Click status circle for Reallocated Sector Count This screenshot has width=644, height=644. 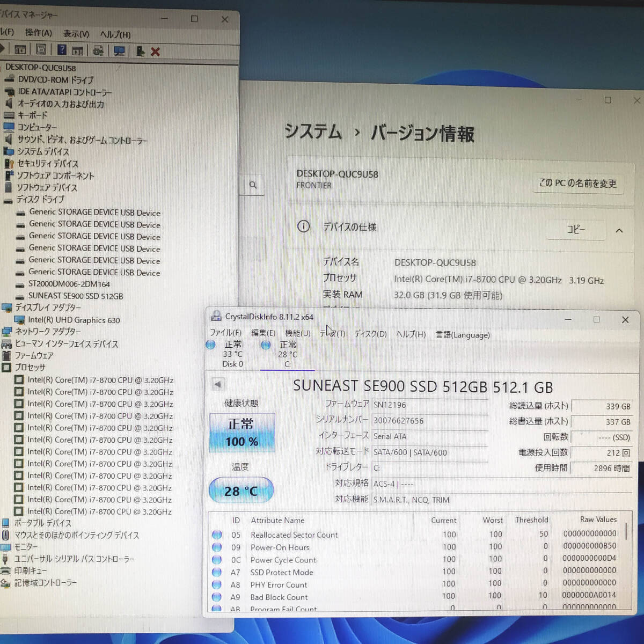click(x=217, y=535)
